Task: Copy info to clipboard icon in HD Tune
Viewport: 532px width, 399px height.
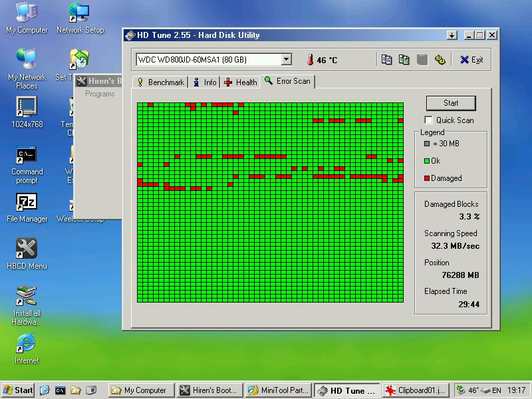Action: click(x=386, y=60)
